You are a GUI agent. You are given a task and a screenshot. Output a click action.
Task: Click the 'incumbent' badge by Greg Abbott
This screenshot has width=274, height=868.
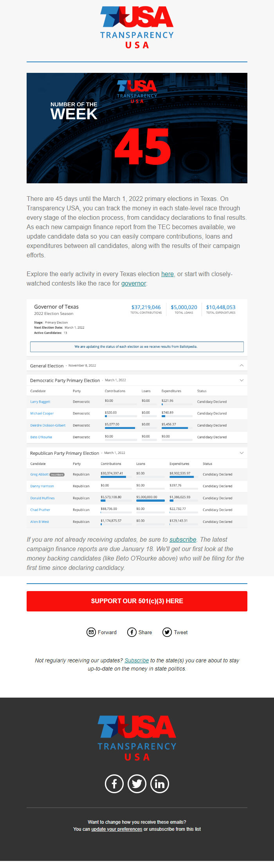coord(57,474)
